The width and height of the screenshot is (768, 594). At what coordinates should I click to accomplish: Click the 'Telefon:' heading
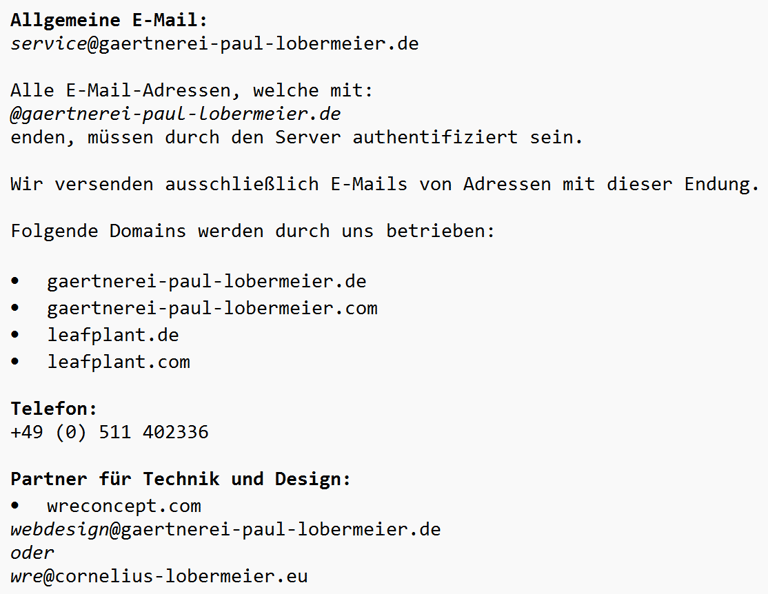[x=54, y=408]
